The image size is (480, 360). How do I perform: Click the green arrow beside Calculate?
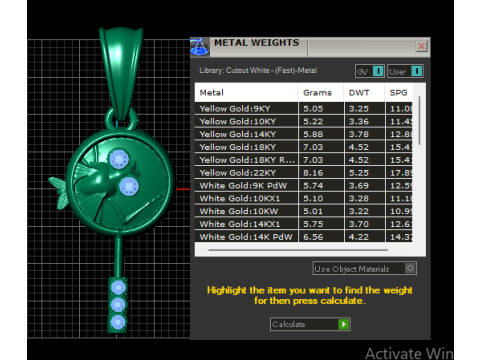click(344, 324)
